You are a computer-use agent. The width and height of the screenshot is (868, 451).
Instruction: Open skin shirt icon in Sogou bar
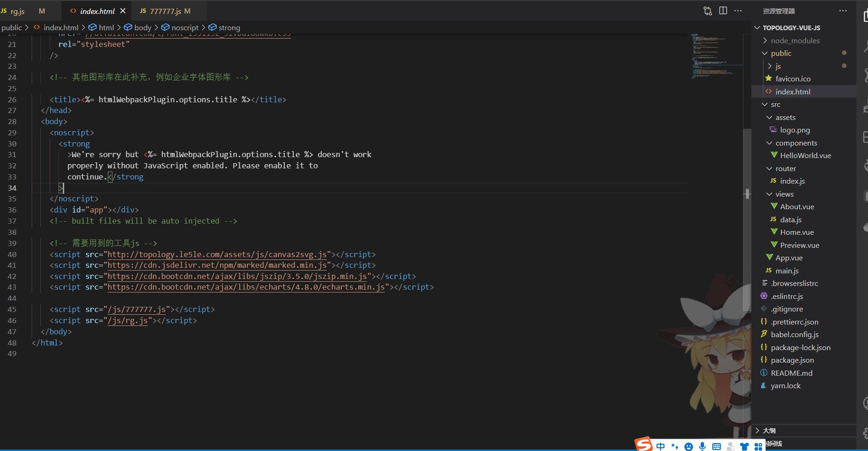(x=744, y=446)
